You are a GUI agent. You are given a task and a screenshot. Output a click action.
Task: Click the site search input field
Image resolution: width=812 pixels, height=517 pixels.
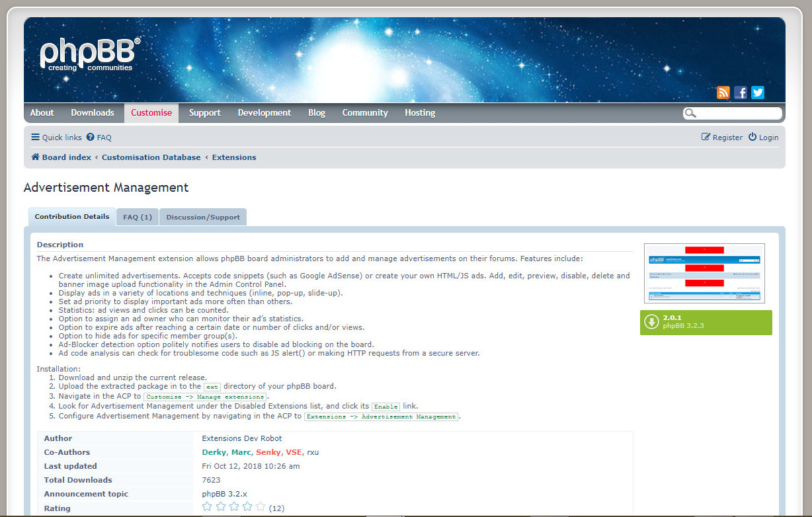click(739, 113)
